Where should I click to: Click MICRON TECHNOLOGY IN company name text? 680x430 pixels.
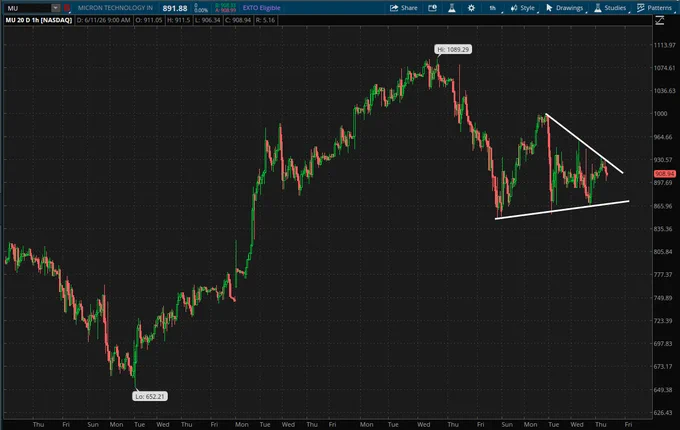tap(115, 8)
